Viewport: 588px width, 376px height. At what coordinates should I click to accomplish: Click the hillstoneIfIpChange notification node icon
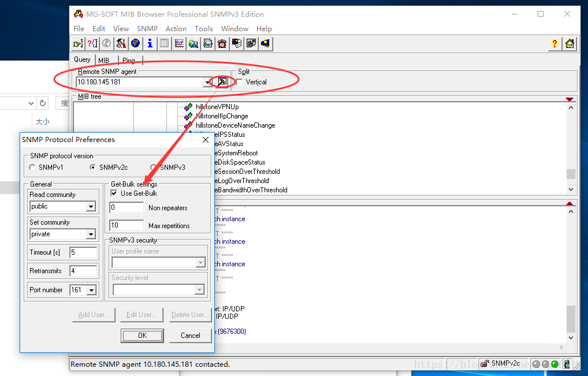[x=188, y=116]
